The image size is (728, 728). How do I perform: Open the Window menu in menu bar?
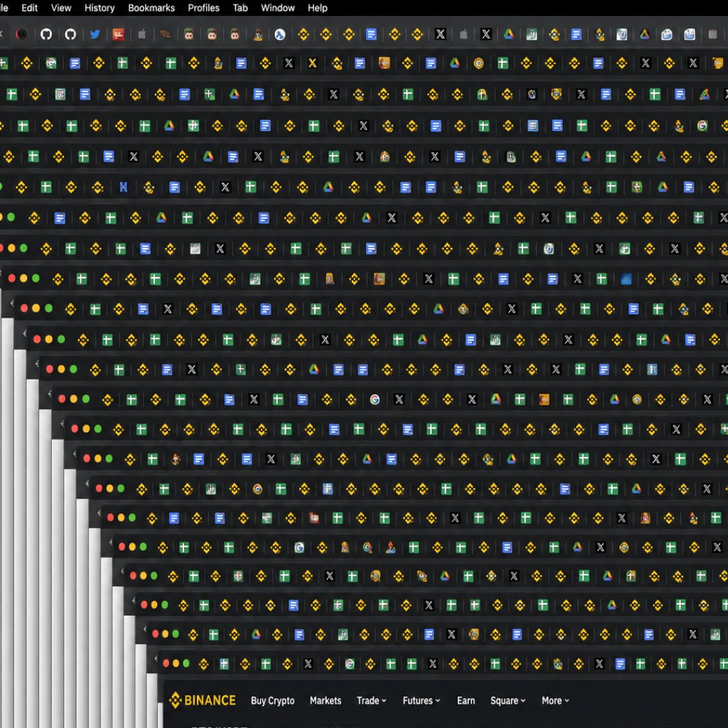[278, 8]
